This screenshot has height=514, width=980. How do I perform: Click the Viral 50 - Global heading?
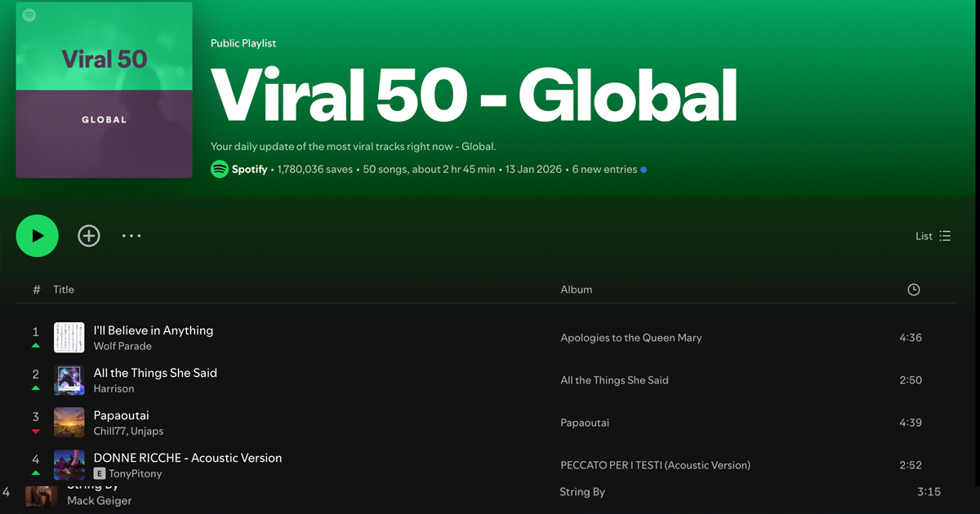[474, 94]
